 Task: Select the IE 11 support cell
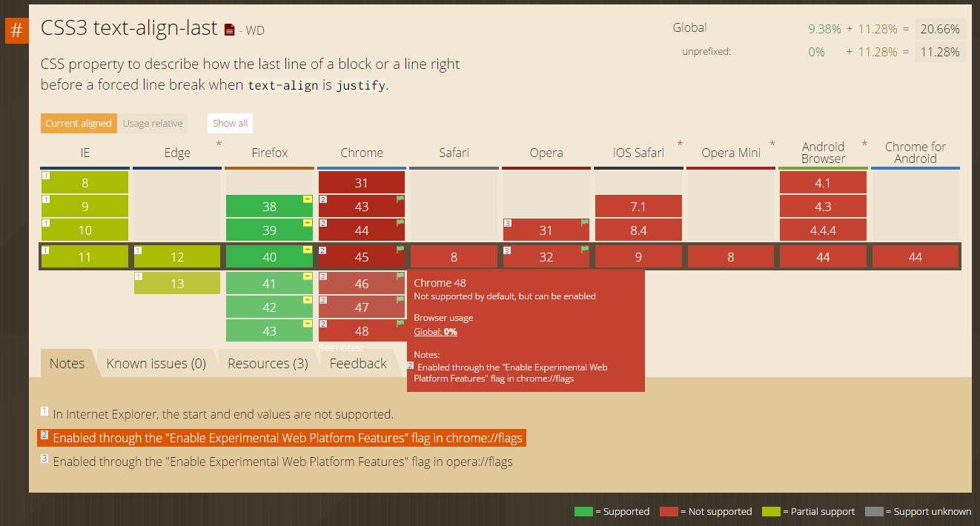[x=85, y=257]
